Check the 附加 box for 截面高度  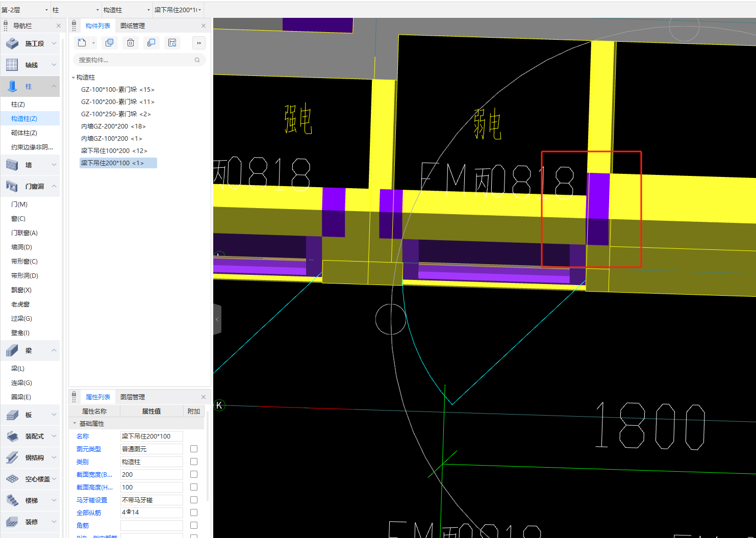(x=194, y=487)
